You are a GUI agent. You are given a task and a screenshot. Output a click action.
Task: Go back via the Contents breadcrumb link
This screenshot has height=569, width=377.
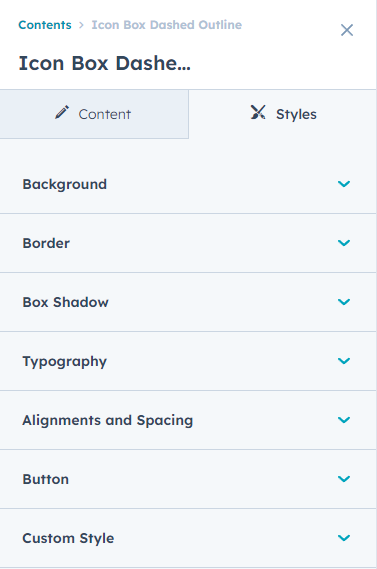click(x=45, y=25)
